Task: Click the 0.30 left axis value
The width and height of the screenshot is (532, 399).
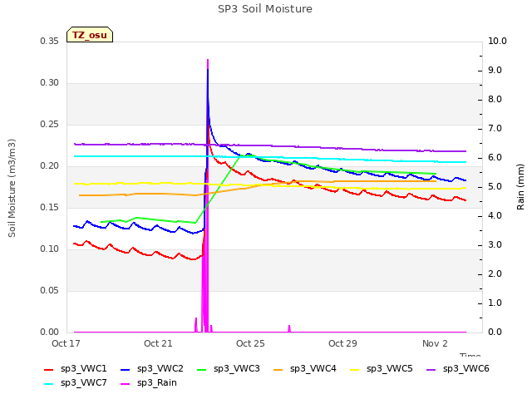Action: tap(50, 83)
